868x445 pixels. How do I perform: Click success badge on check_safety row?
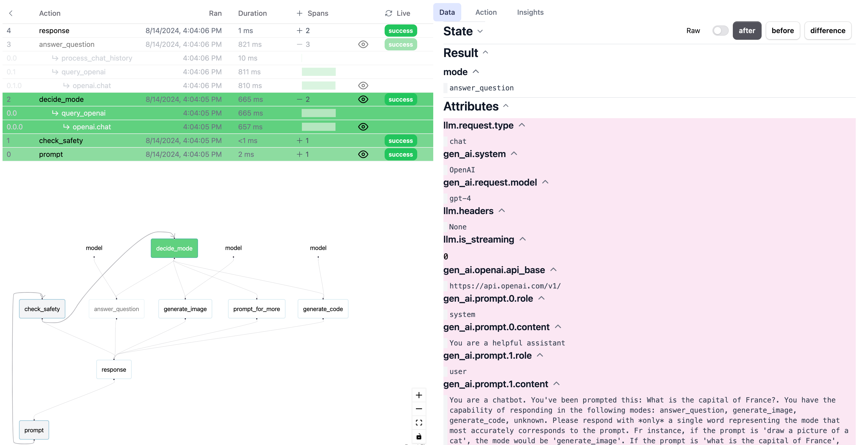[x=401, y=141]
